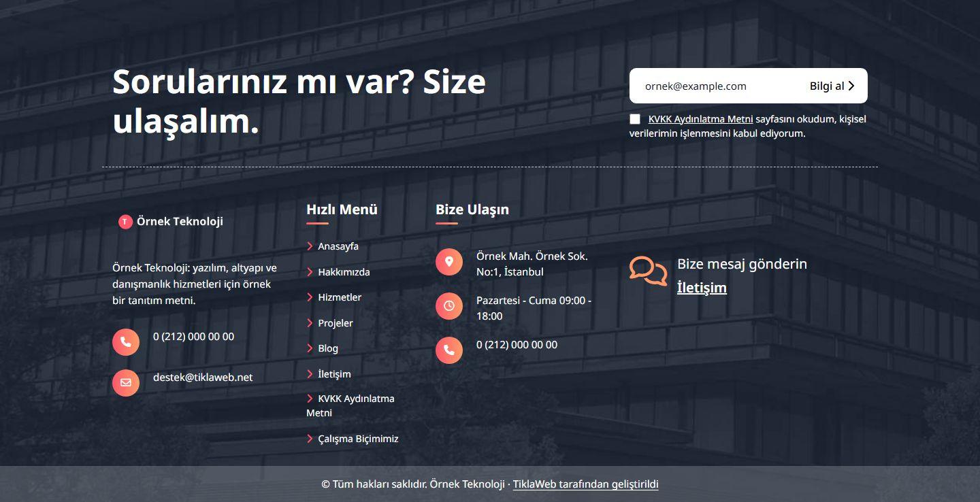980x502 pixels.
Task: Submit with the Bilgi al button
Action: pyautogui.click(x=832, y=86)
